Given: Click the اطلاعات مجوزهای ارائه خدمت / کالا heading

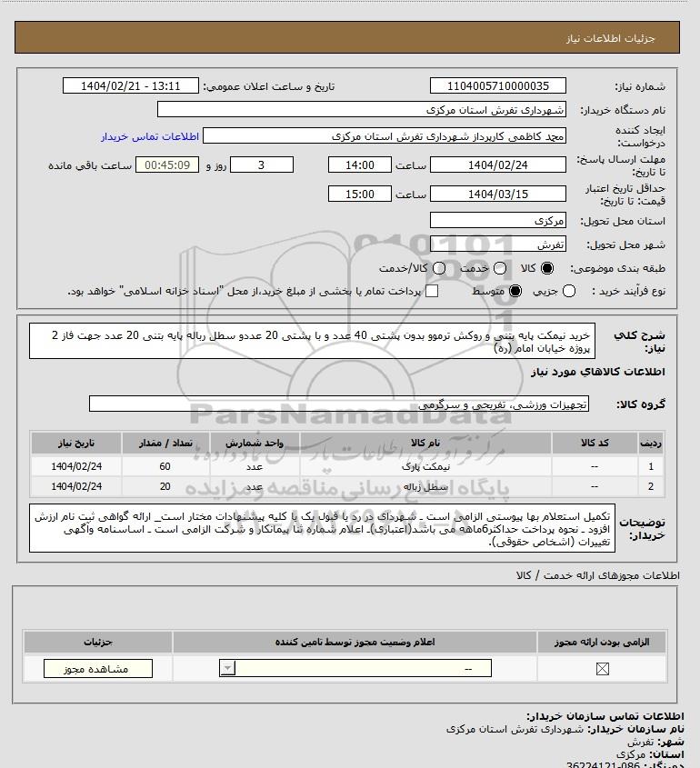Looking at the screenshot, I should 597,575.
